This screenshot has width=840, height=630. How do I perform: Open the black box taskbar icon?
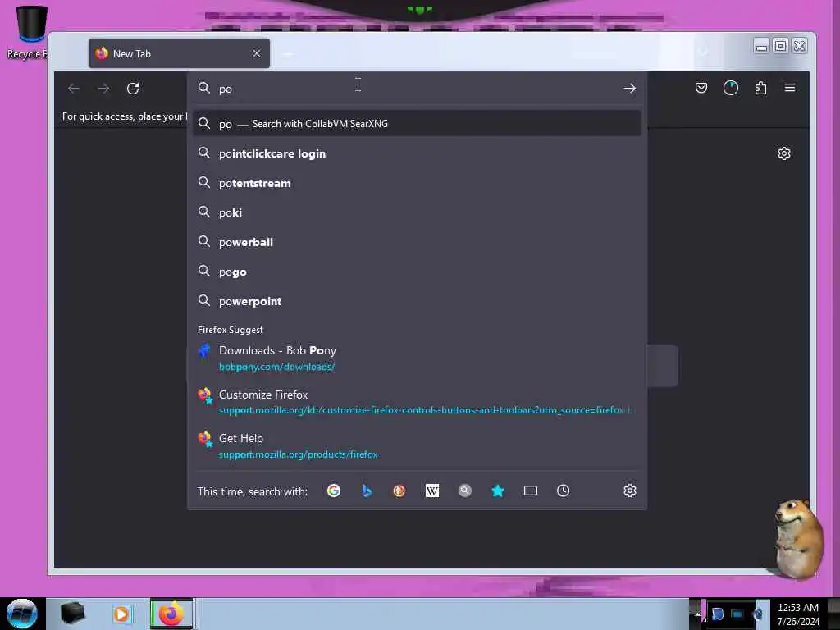click(73, 614)
